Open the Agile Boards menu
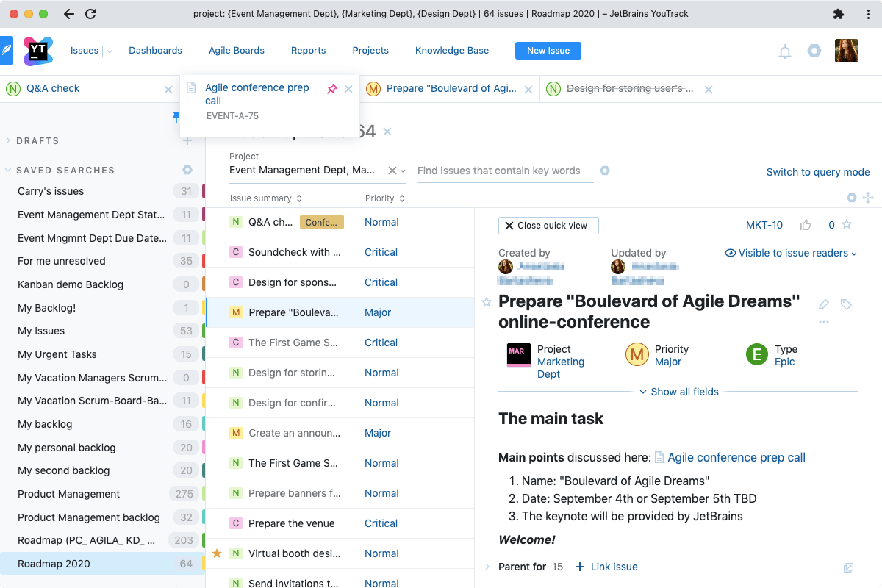Image resolution: width=882 pixels, height=588 pixels. pos(237,50)
